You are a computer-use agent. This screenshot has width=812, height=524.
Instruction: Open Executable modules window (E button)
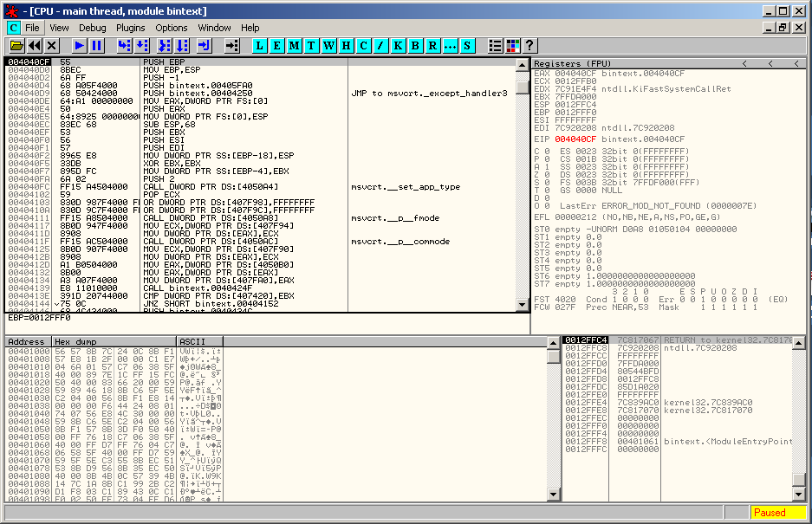coord(278,45)
